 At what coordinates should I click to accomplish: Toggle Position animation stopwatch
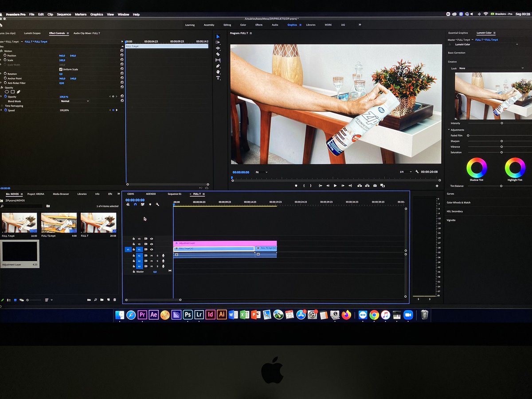(5, 55)
